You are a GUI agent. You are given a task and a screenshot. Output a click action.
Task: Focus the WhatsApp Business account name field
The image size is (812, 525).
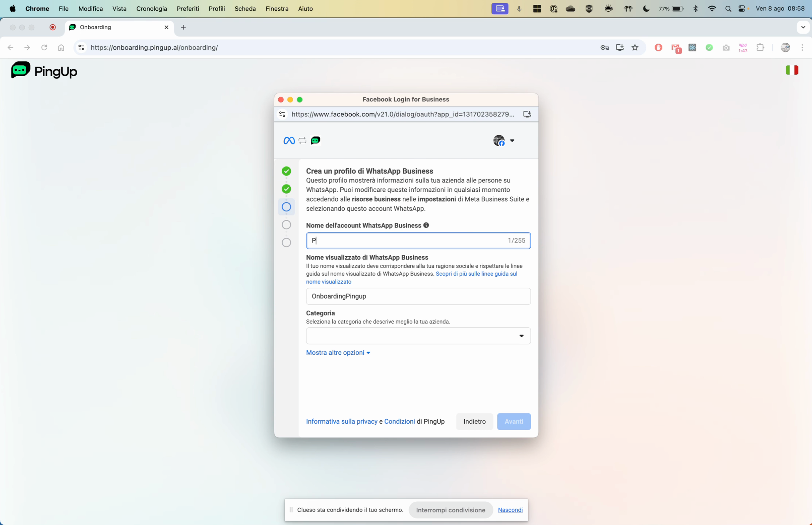coord(418,241)
